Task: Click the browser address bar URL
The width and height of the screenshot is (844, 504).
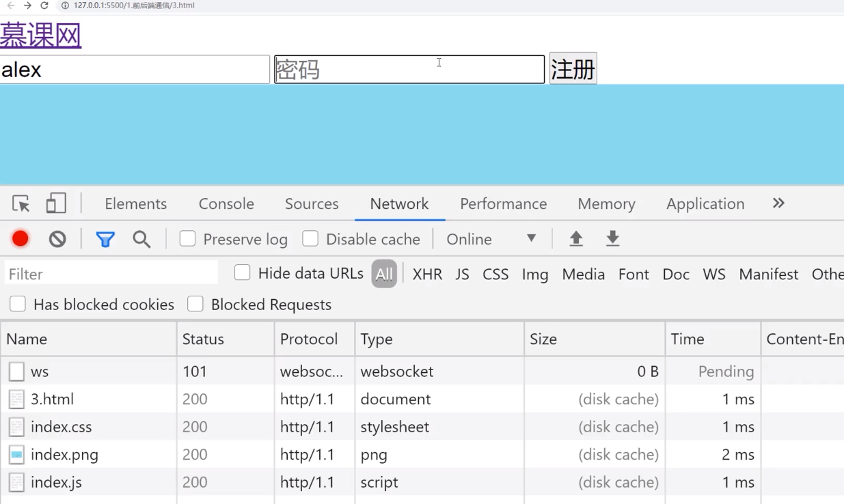Action: (134, 5)
